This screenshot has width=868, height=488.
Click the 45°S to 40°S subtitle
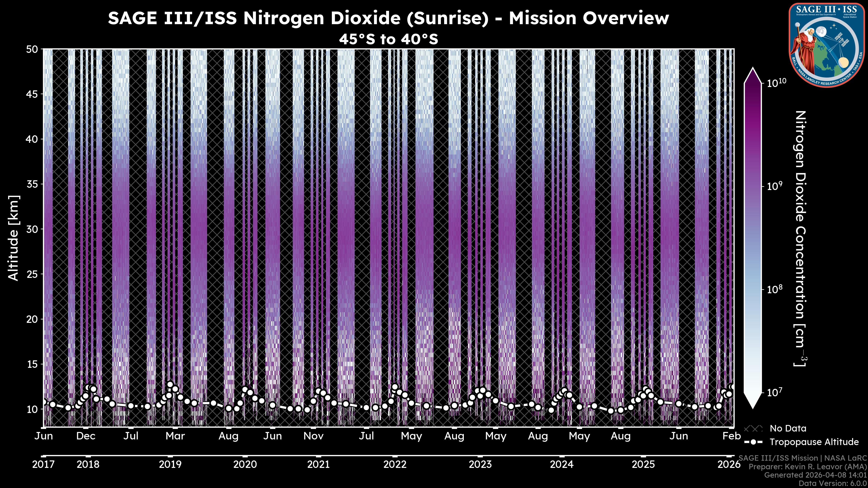[x=388, y=39]
